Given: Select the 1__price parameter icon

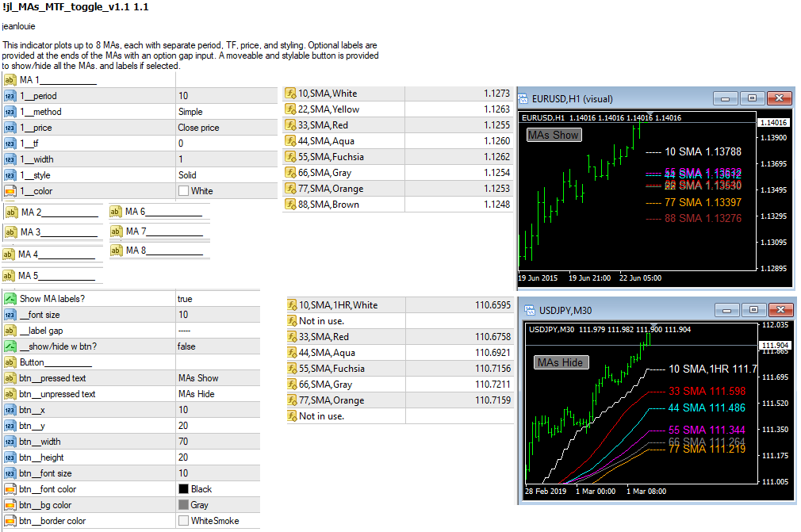Looking at the screenshot, I should [10, 128].
